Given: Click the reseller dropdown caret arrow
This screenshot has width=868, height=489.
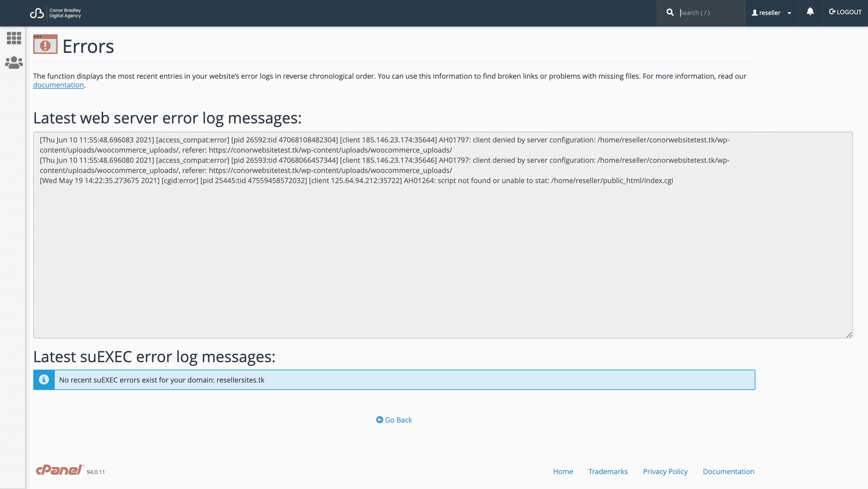Looking at the screenshot, I should point(789,13).
